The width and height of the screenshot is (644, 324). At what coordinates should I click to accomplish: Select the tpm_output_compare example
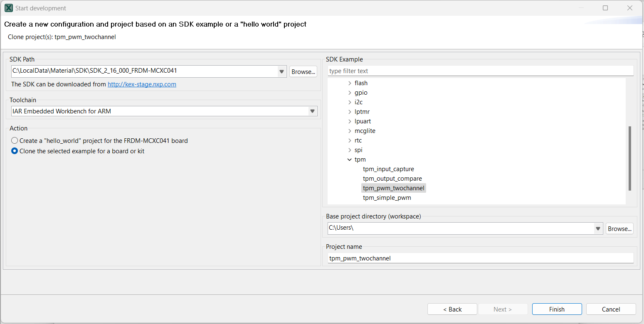(x=392, y=179)
